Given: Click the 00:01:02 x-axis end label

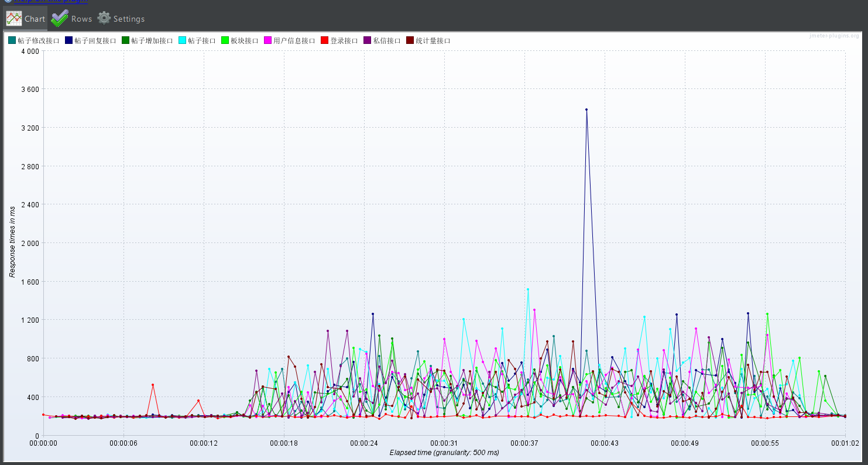Looking at the screenshot, I should 845,443.
